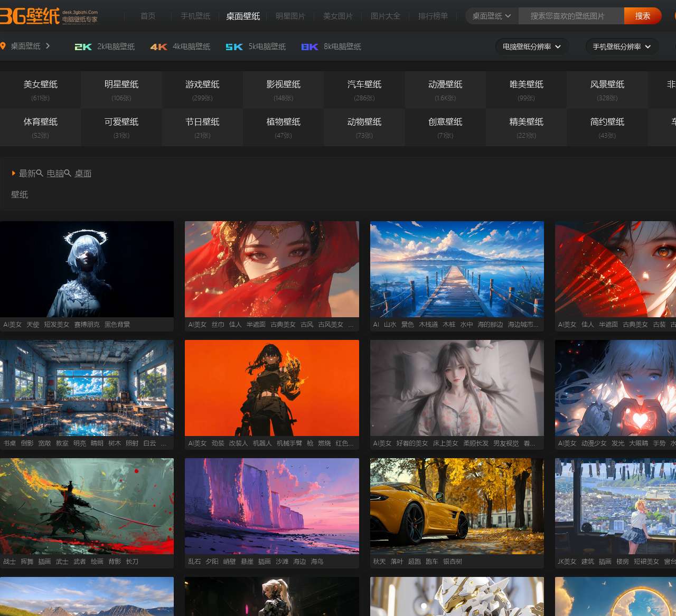Open the 桌面壁纸 search category dropdown
Viewport: 676px width, 616px height.
(492, 16)
